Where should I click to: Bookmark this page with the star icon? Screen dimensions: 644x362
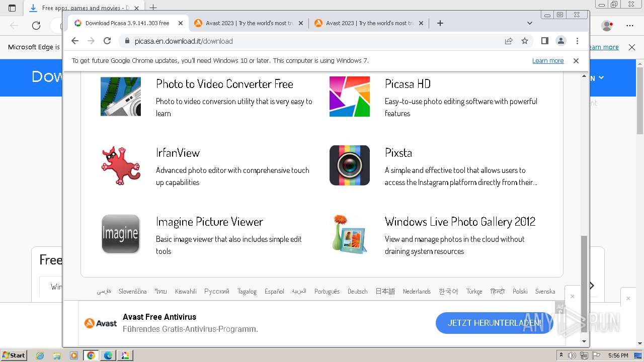pos(525,41)
